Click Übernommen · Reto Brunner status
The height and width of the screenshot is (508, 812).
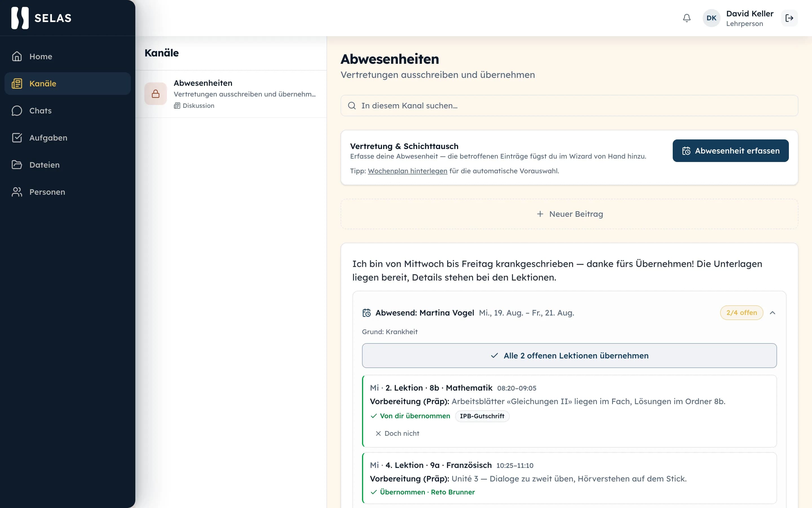coord(423,492)
